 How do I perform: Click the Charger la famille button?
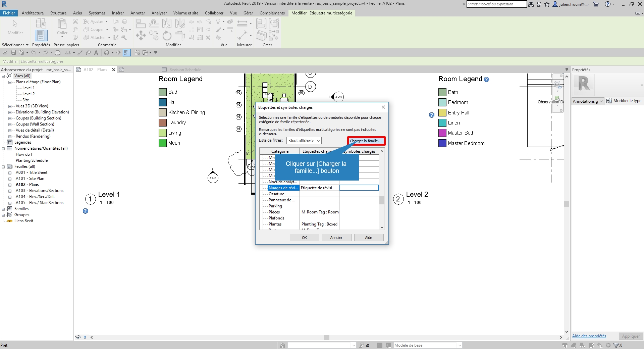pyautogui.click(x=366, y=141)
